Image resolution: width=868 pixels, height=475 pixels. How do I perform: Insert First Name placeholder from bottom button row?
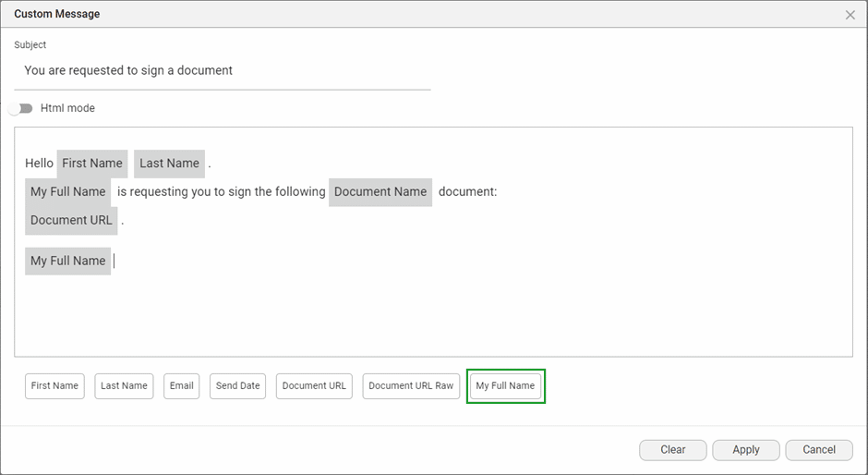[54, 386]
